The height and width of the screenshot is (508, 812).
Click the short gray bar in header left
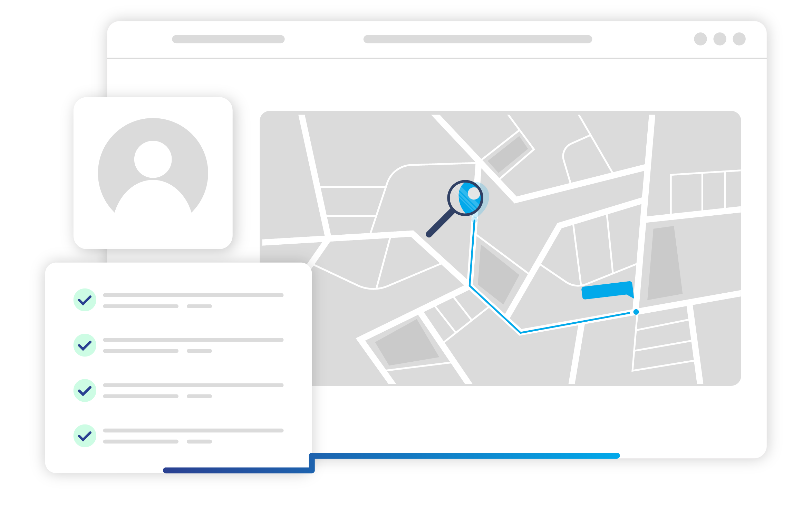point(228,39)
